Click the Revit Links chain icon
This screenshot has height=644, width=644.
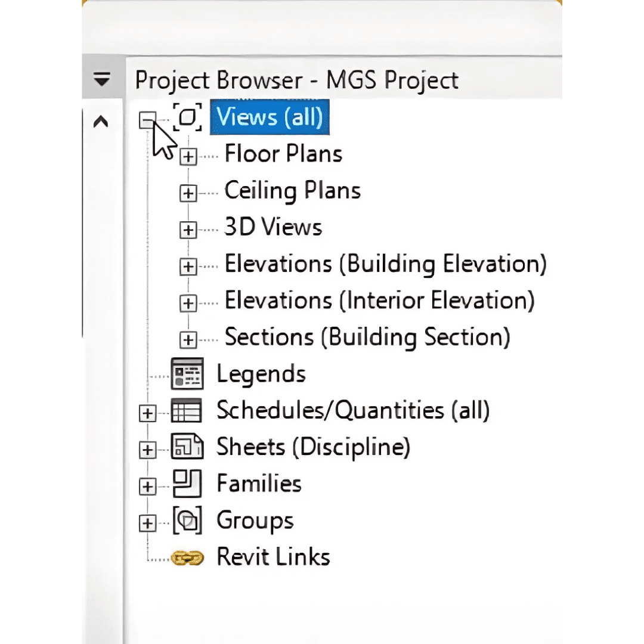(187, 558)
